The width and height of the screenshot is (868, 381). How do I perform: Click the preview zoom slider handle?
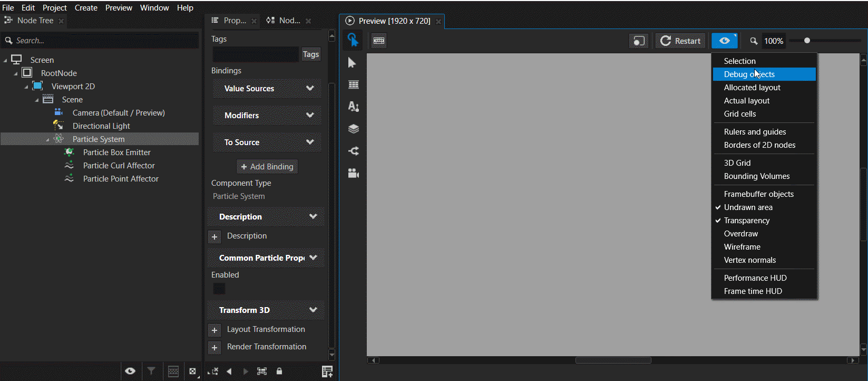pos(807,41)
